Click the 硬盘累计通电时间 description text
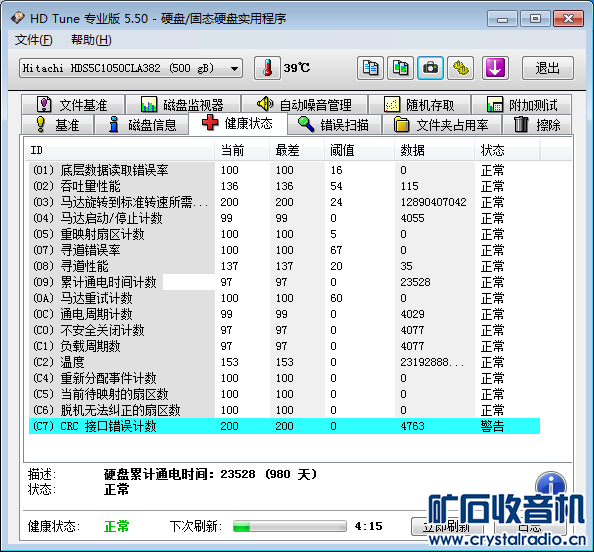The height and width of the screenshot is (552, 594). pyautogui.click(x=210, y=474)
